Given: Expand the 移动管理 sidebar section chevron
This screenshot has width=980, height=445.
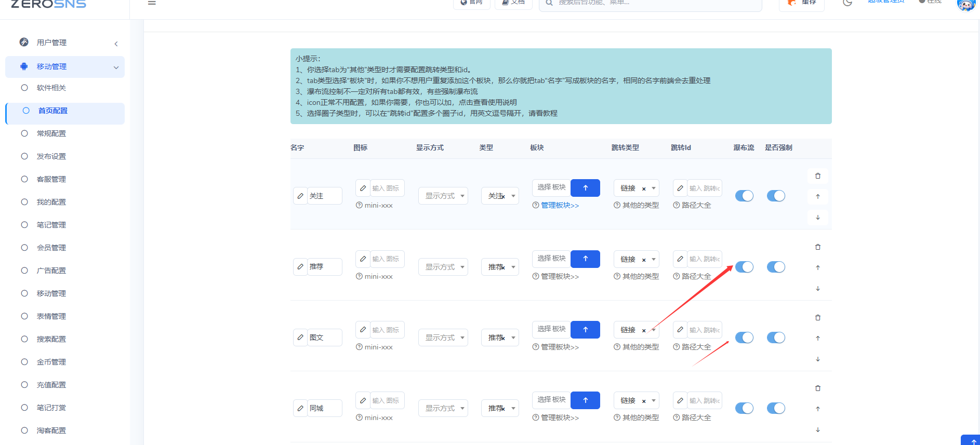Looking at the screenshot, I should (116, 67).
